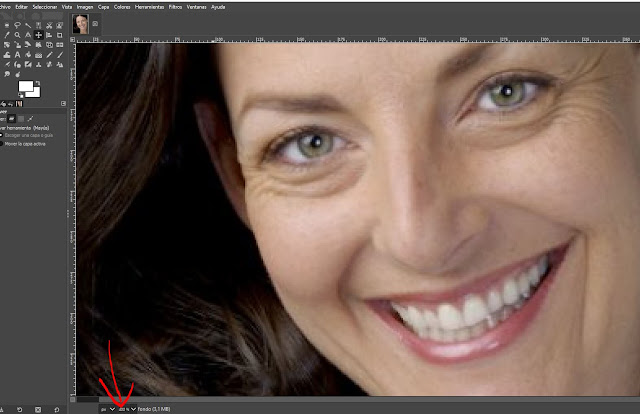Open the Editar menu
Viewport: 640px width, 414px height.
pos(21,7)
